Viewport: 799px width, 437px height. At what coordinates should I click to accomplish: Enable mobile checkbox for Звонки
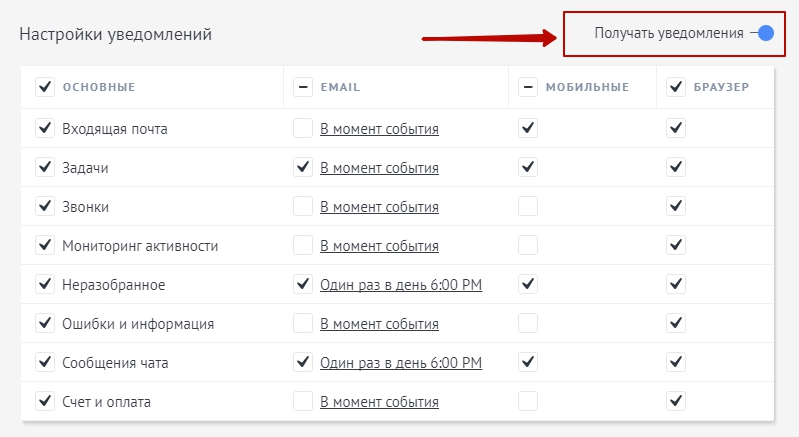coord(528,206)
